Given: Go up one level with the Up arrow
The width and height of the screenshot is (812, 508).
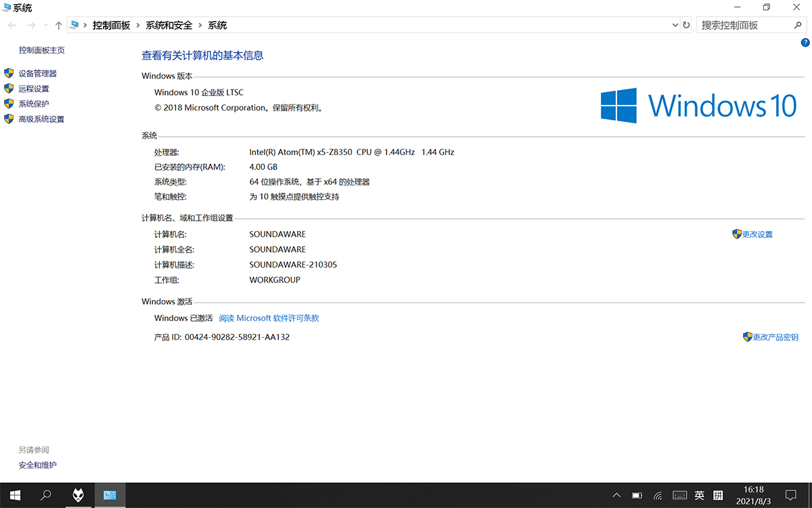Looking at the screenshot, I should click(x=59, y=25).
